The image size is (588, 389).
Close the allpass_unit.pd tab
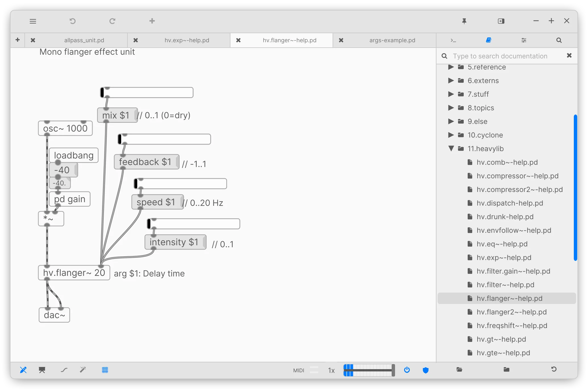[33, 40]
